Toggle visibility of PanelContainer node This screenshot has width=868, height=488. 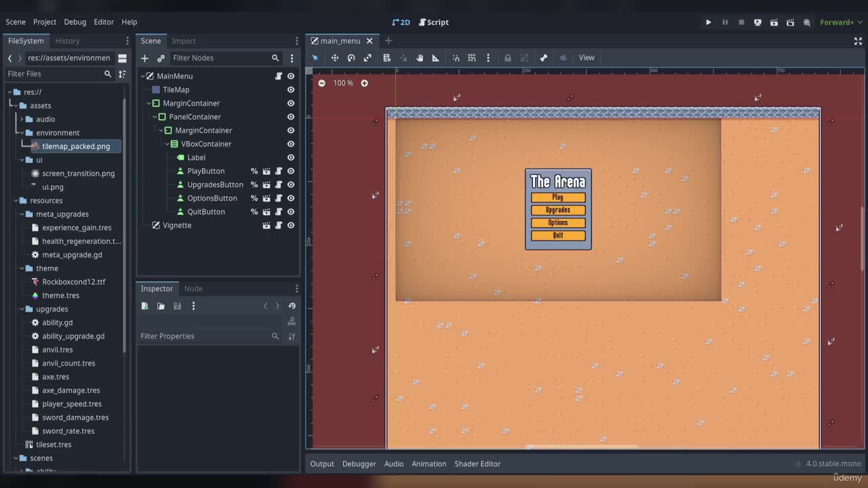[291, 117]
